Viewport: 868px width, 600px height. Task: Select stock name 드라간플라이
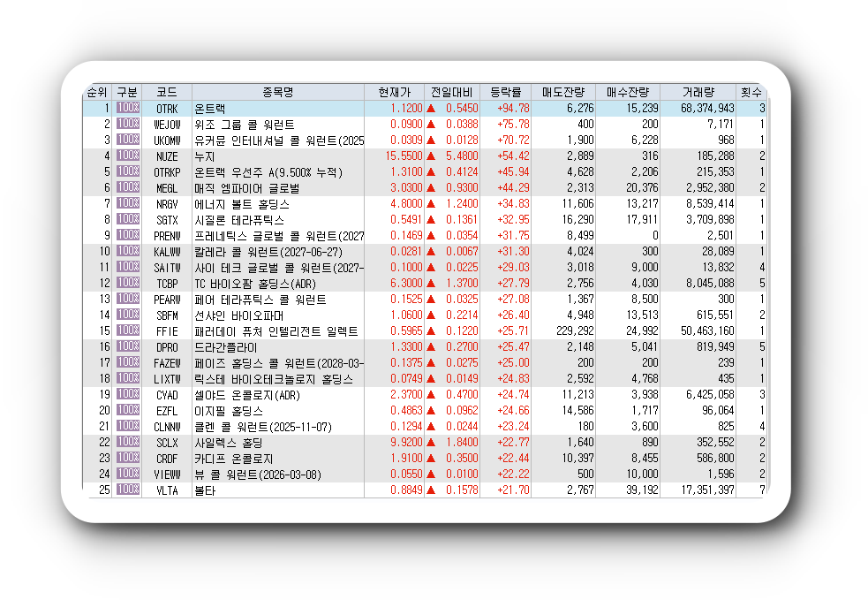coord(226,348)
